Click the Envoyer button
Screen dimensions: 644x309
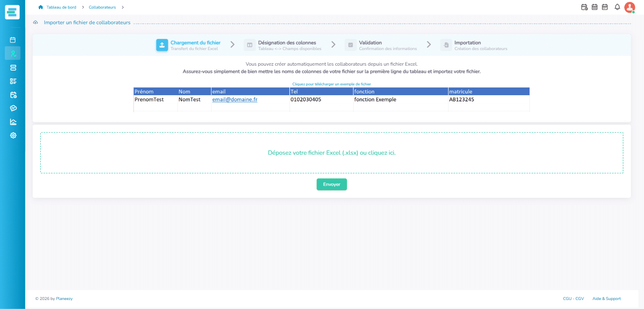pyautogui.click(x=331, y=184)
